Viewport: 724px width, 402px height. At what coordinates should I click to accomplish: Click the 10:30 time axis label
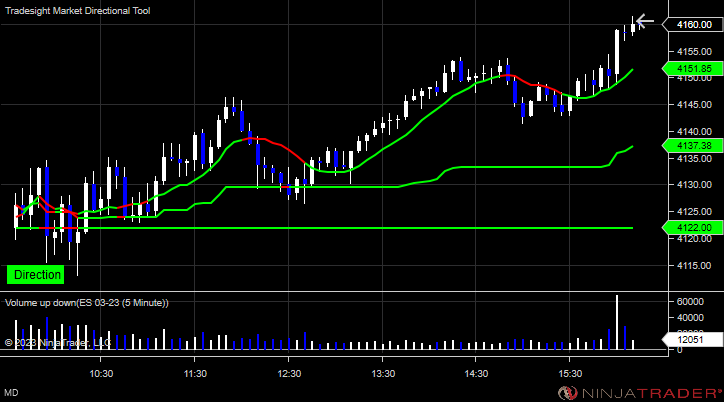point(101,373)
